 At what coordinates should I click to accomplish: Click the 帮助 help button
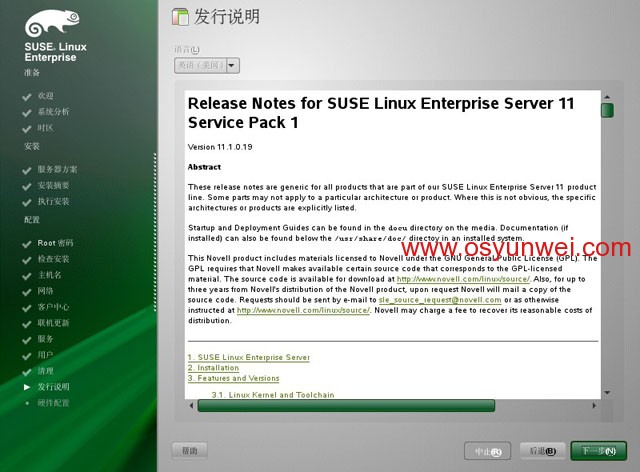(x=189, y=451)
